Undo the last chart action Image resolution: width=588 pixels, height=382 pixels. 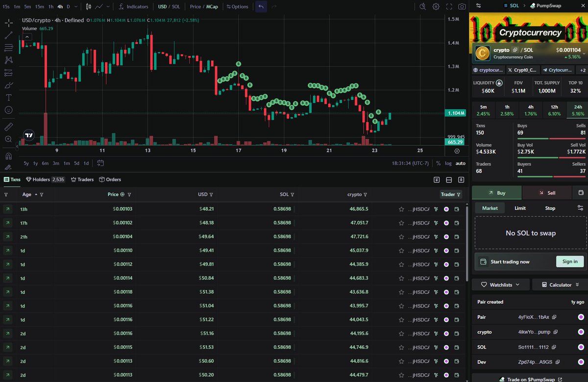(261, 7)
